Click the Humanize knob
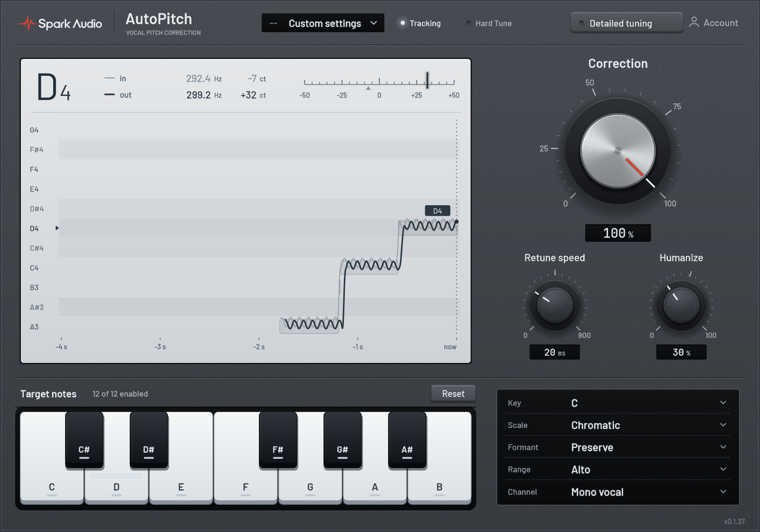Screen dimensions: 760x532 (681, 304)
